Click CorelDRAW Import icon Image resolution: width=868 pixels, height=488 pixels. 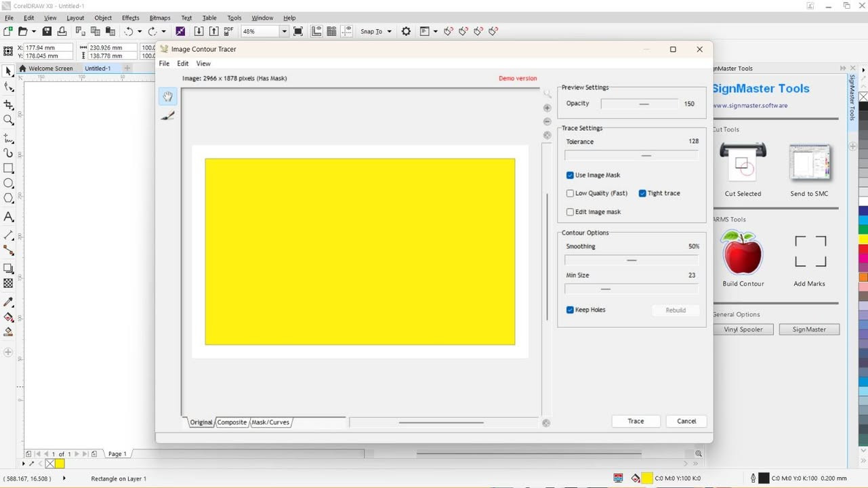[x=199, y=31]
